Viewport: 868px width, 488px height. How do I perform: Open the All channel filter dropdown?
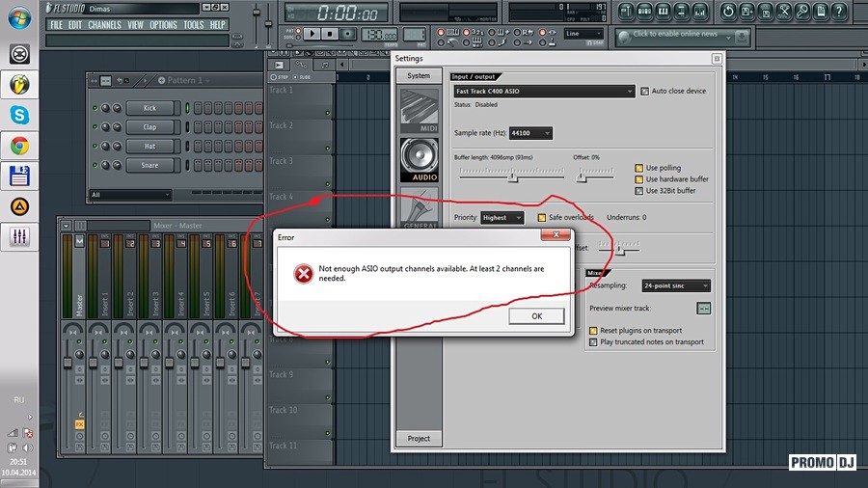[x=130, y=195]
